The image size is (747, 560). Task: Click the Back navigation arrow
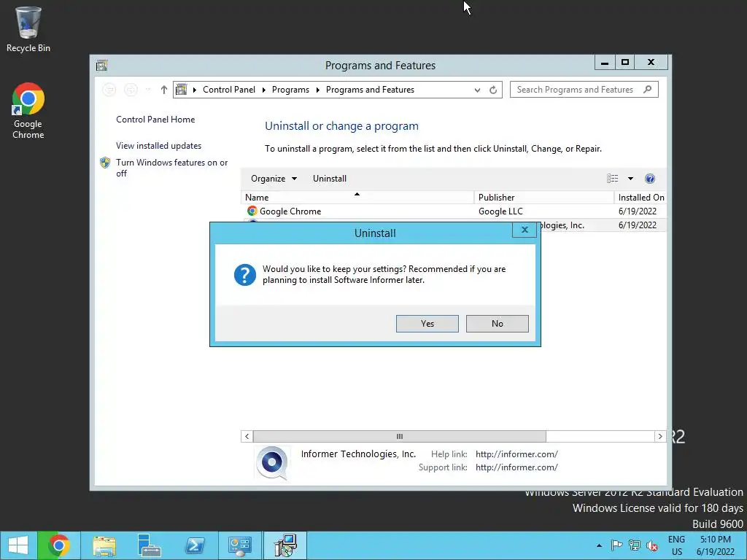click(x=109, y=90)
